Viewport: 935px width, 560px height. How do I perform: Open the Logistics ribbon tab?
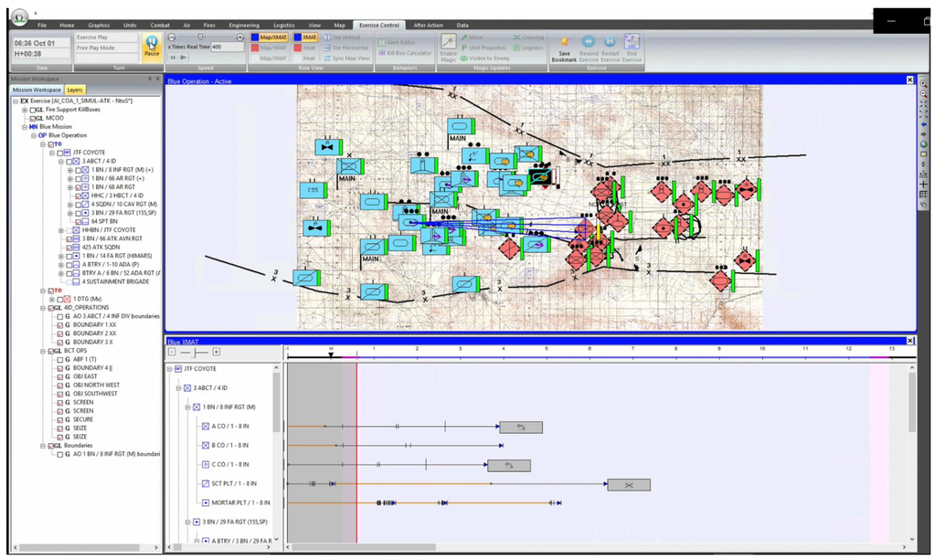click(284, 25)
